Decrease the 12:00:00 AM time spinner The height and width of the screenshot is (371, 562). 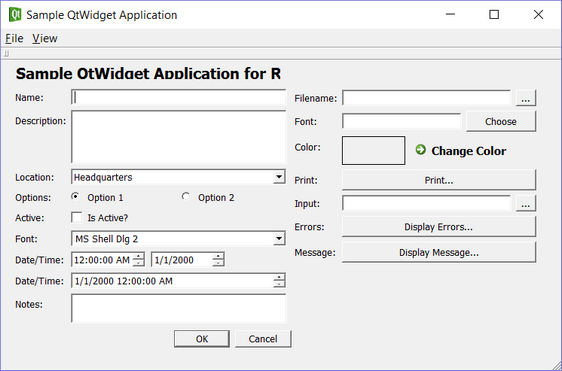pyautogui.click(x=138, y=263)
